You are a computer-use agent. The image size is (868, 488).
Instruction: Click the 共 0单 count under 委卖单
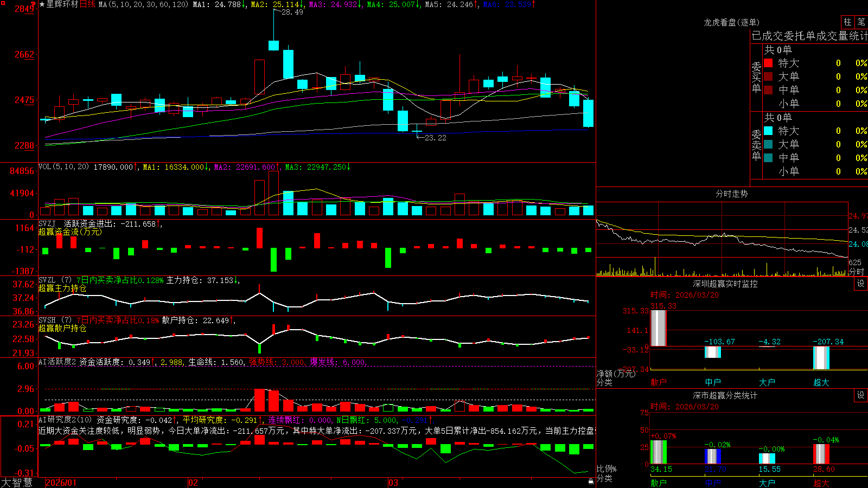(x=778, y=117)
